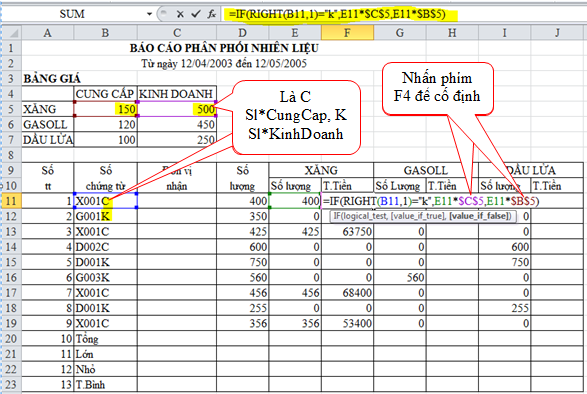The height and width of the screenshot is (394, 587).
Task: Click cell B5 with value 150
Action: pos(106,109)
